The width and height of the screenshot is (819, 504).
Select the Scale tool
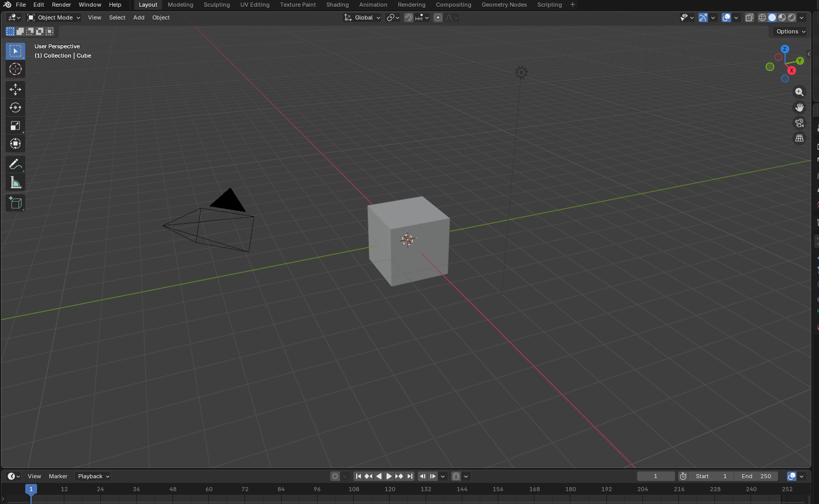click(15, 126)
